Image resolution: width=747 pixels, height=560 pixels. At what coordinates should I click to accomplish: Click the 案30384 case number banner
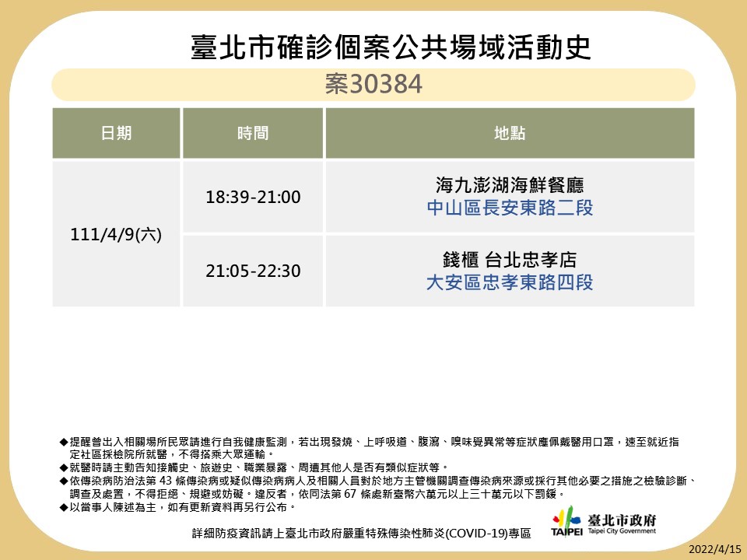click(373, 85)
